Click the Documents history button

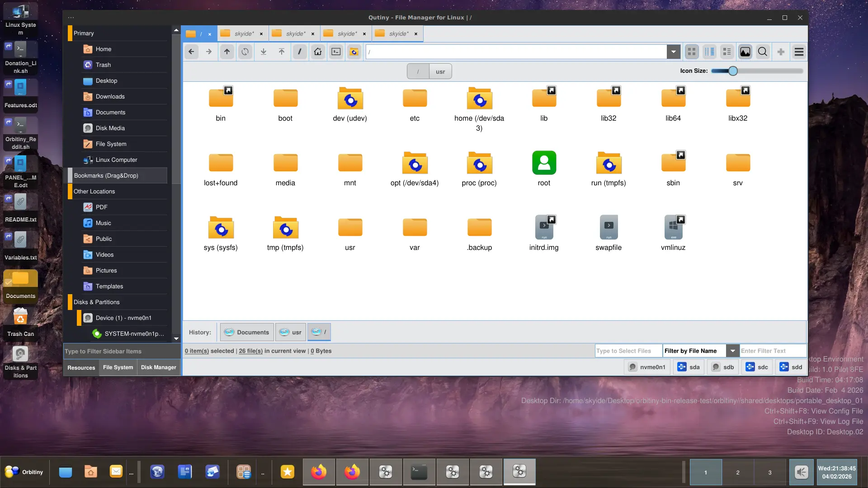click(x=247, y=332)
